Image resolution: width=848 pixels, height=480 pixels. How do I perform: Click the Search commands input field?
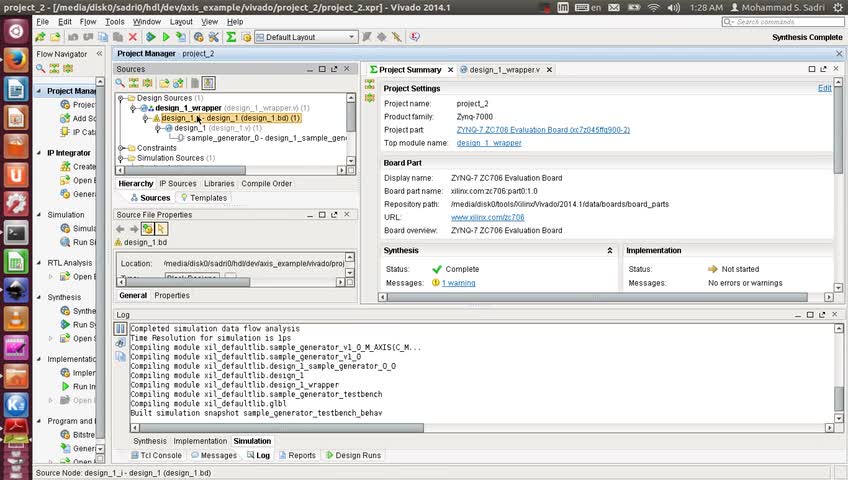790,21
